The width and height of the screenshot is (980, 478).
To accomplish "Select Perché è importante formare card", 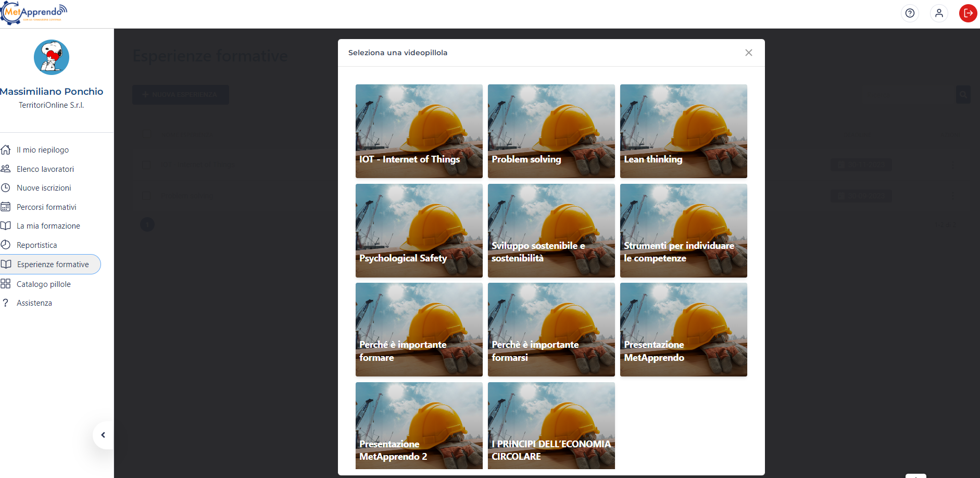I will tap(419, 330).
